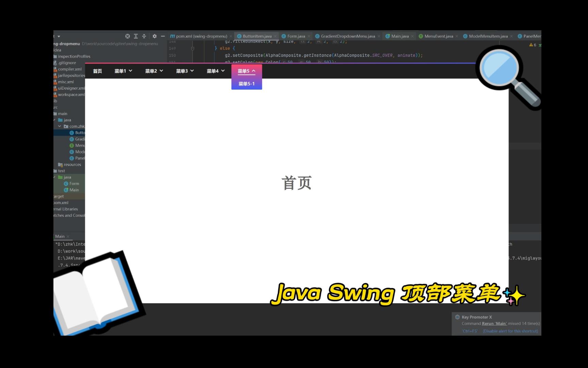Select the test folder in project tree
The image size is (588, 368).
pyautogui.click(x=59, y=171)
